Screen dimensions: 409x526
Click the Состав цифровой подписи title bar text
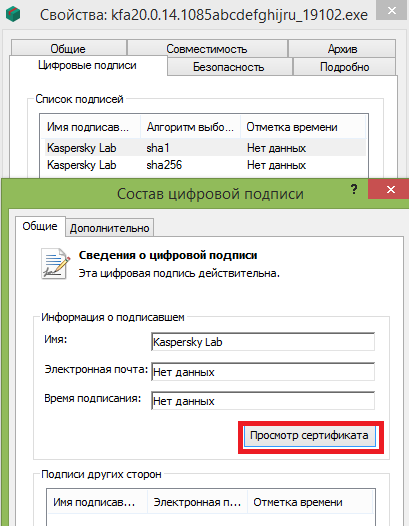[210, 194]
